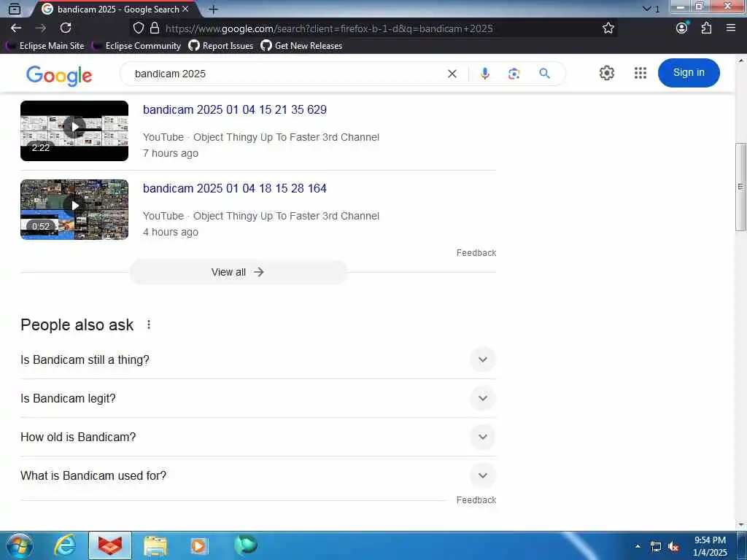Play the 0:52 video thumbnail
This screenshot has height=560, width=747.
click(x=74, y=209)
